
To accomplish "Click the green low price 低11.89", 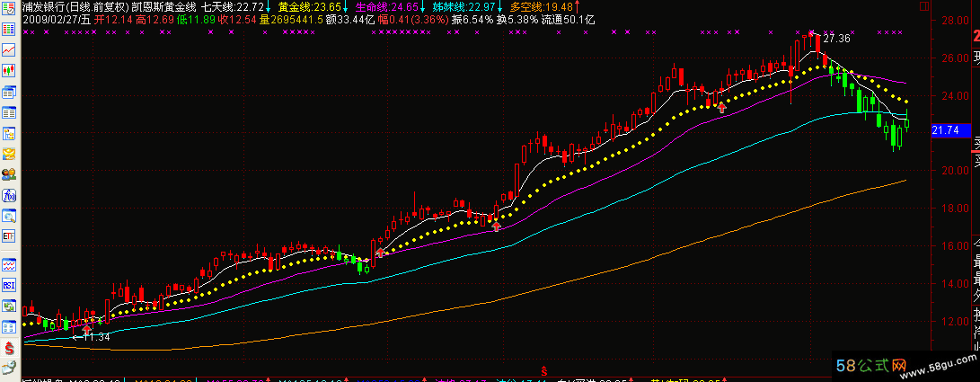I will click(196, 20).
